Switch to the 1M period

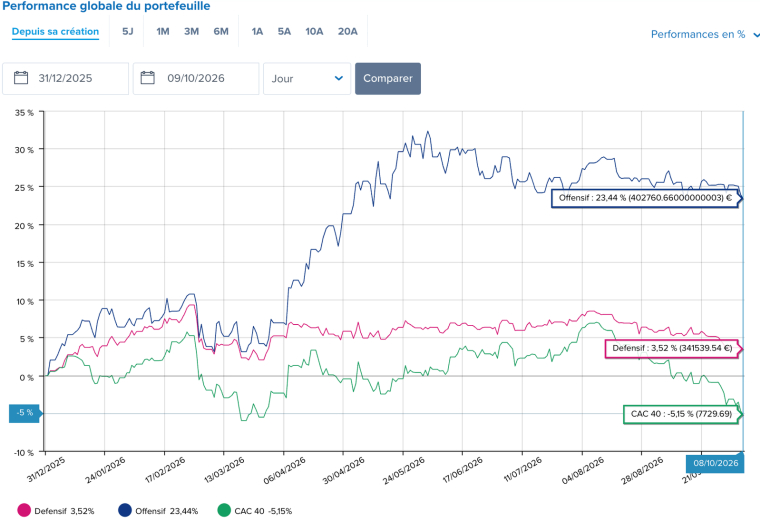pos(163,32)
